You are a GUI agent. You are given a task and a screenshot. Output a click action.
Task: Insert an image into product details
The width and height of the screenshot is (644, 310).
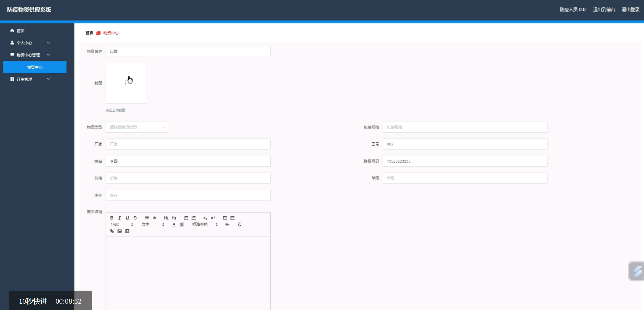[x=119, y=231]
